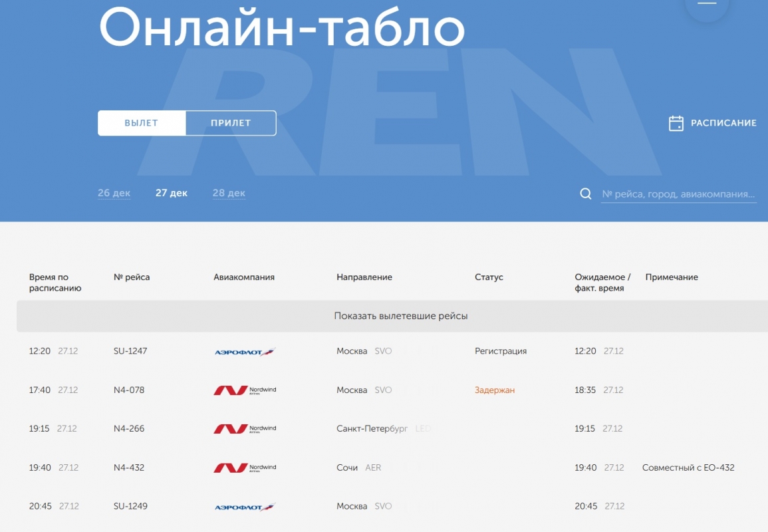Select the 27 дек date tab
768x532 pixels.
click(x=172, y=193)
